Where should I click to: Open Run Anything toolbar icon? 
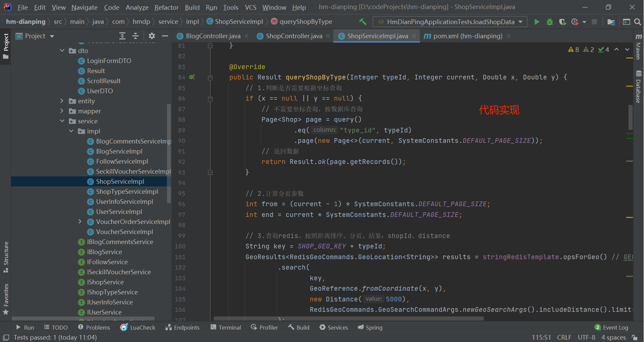click(x=626, y=22)
